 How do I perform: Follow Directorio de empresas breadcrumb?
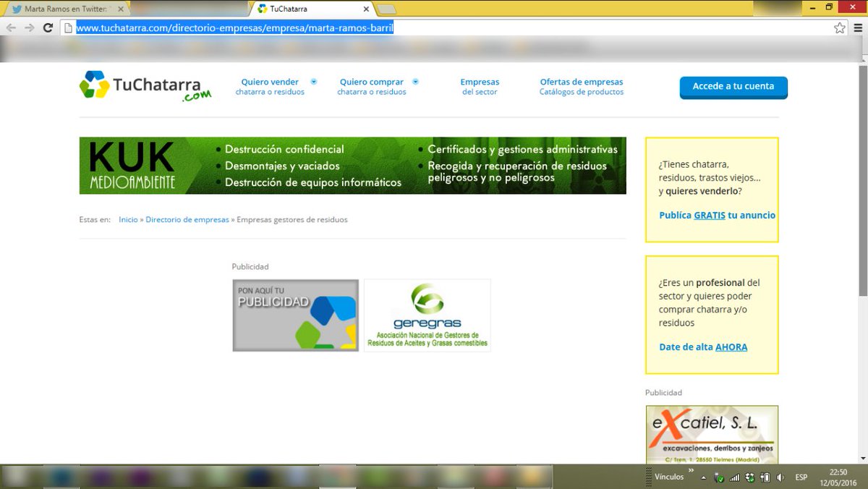click(187, 219)
